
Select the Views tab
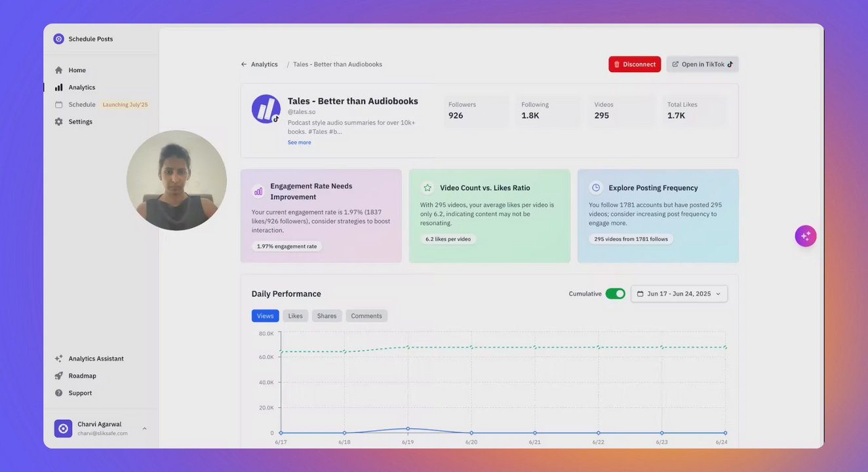pos(266,316)
